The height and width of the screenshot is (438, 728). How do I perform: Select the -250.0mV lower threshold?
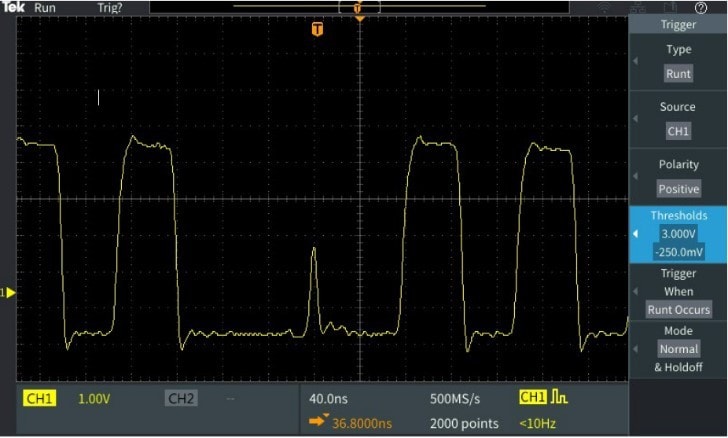[678, 252]
